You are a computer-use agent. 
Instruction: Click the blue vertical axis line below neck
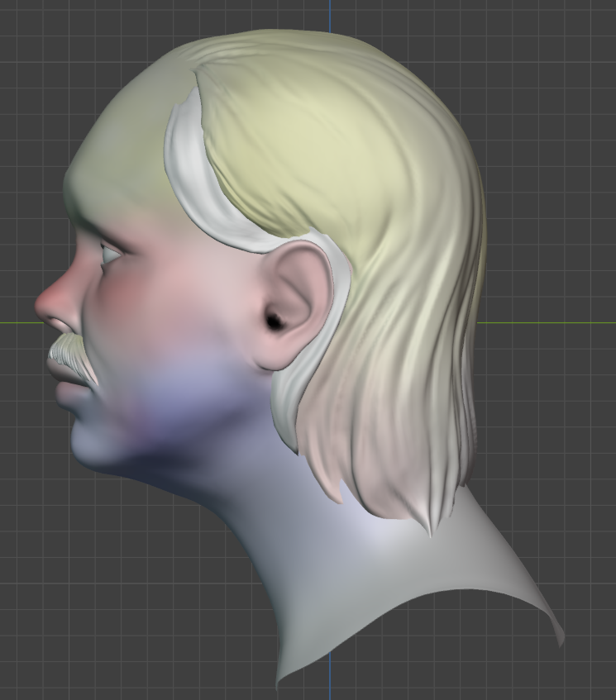click(x=330, y=676)
